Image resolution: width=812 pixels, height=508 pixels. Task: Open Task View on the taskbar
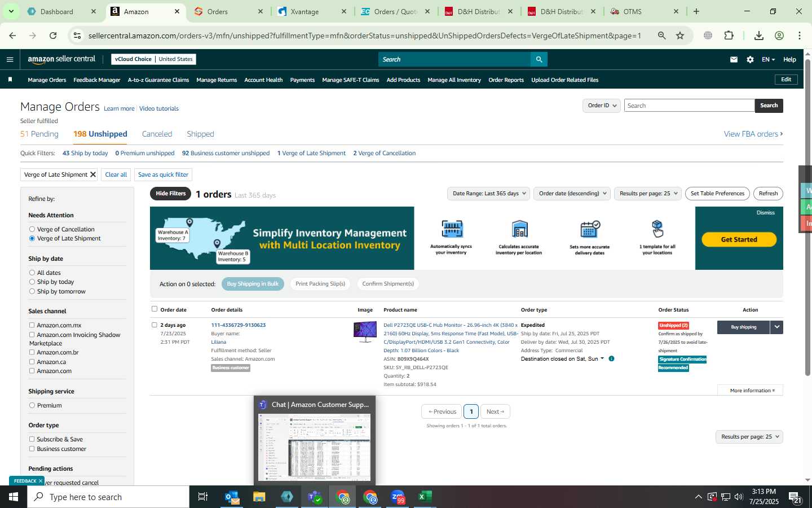[203, 497]
